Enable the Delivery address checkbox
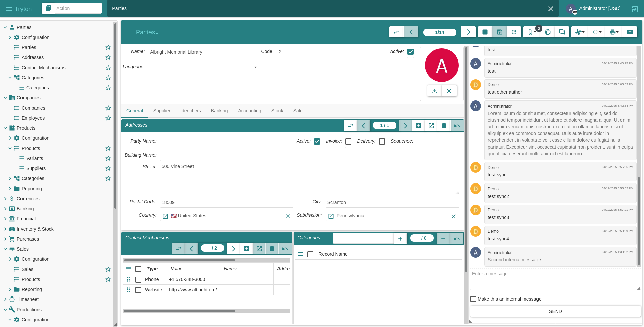 click(382, 141)
